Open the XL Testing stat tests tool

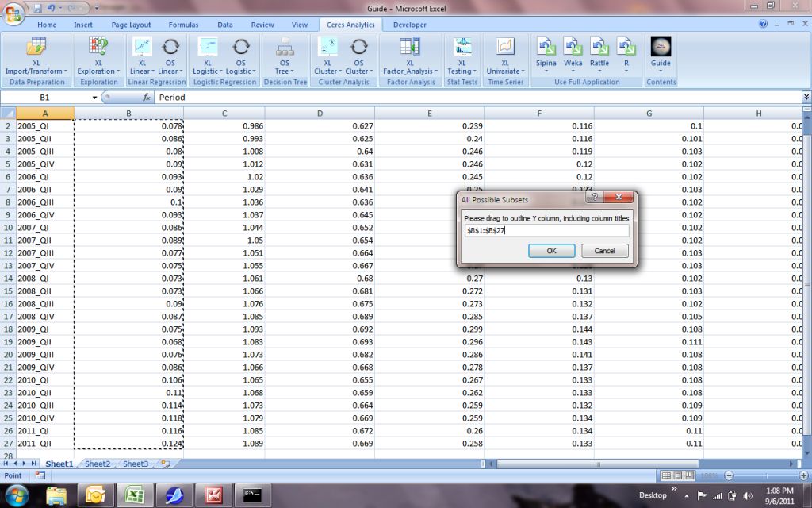coord(462,56)
